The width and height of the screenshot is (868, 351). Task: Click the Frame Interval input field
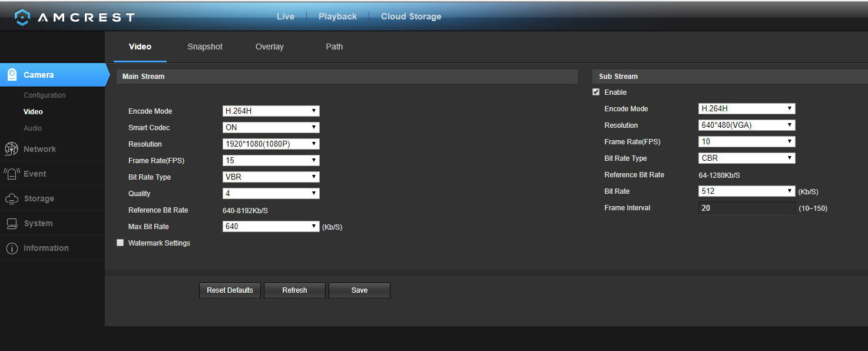click(747, 208)
